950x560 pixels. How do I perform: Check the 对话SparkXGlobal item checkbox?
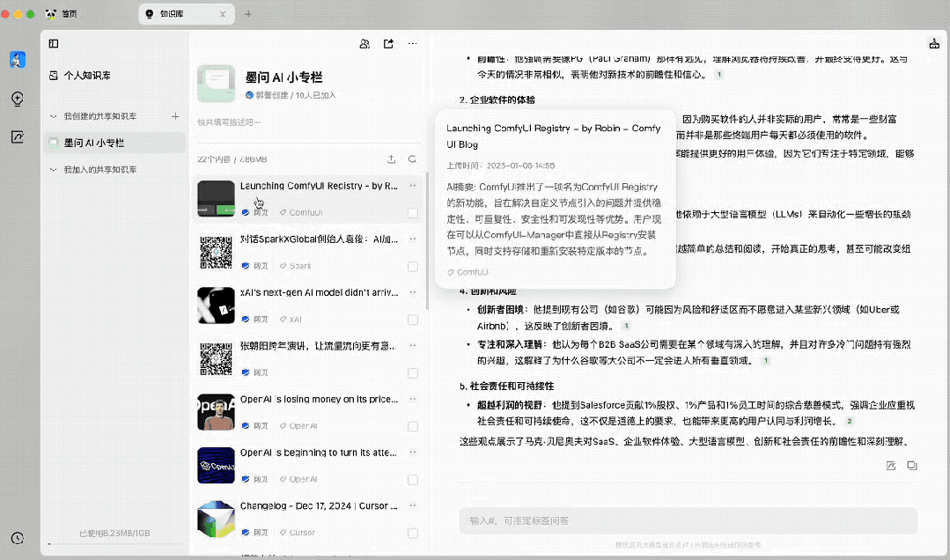click(413, 267)
